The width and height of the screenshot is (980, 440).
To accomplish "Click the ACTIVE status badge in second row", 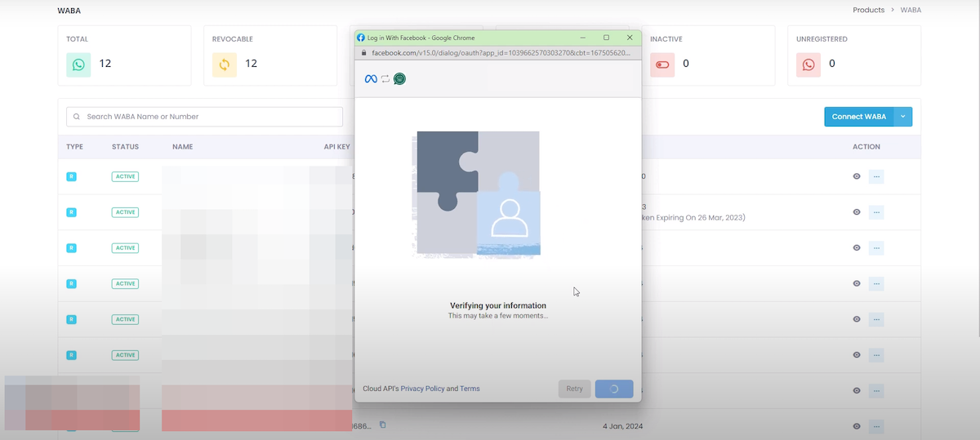I will [x=125, y=212].
